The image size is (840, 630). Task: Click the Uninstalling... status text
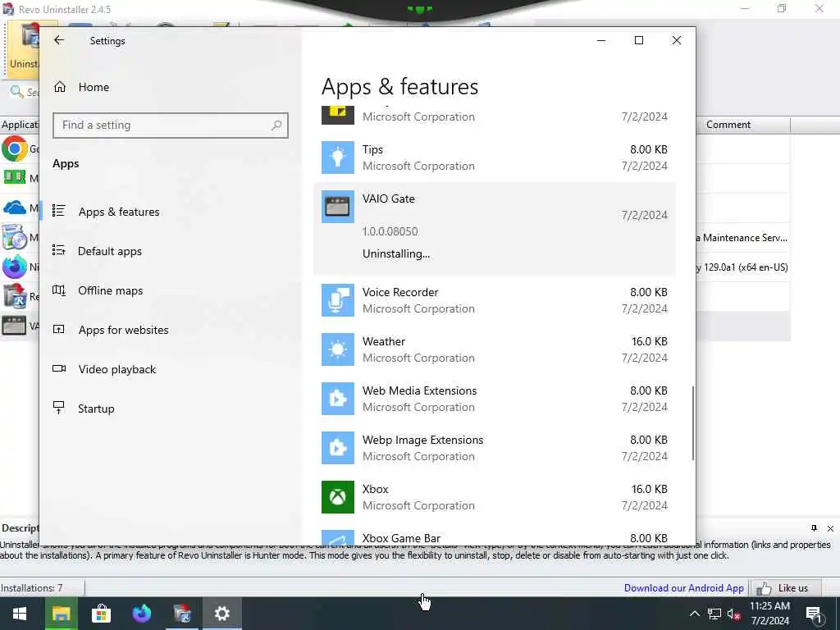point(396,254)
